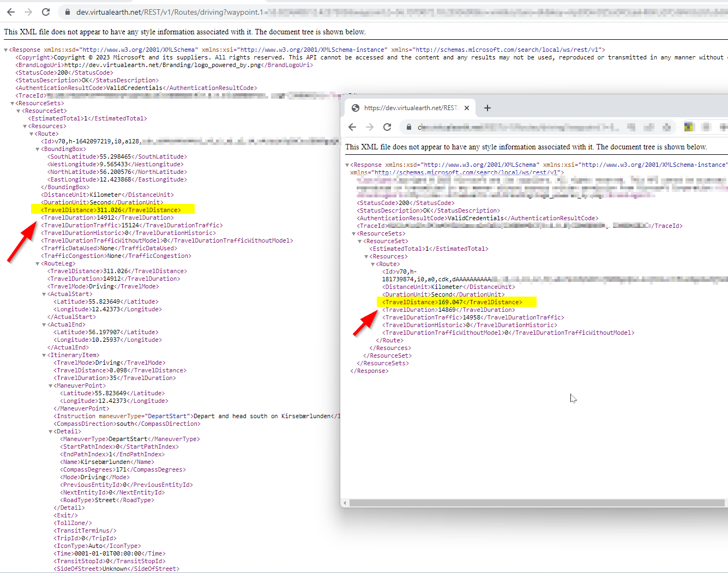Screen dimensions: 728x573
Task: Click SideOfStreet Unknown line
Action: tap(116, 569)
